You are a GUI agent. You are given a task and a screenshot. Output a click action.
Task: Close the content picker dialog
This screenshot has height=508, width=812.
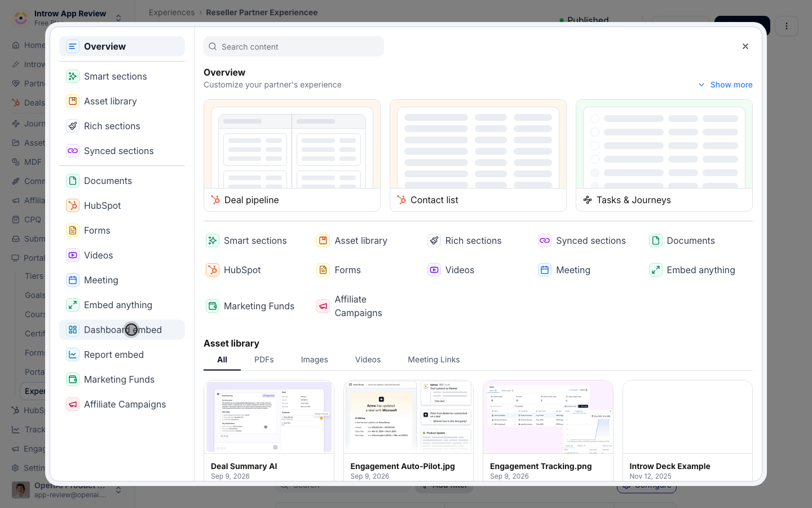(745, 46)
